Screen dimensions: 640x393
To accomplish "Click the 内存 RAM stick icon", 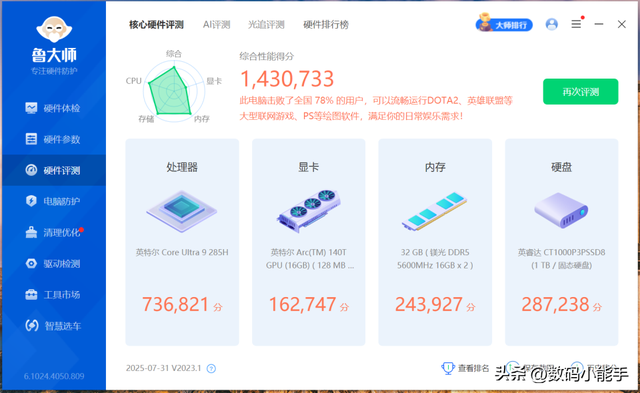I will tap(435, 211).
